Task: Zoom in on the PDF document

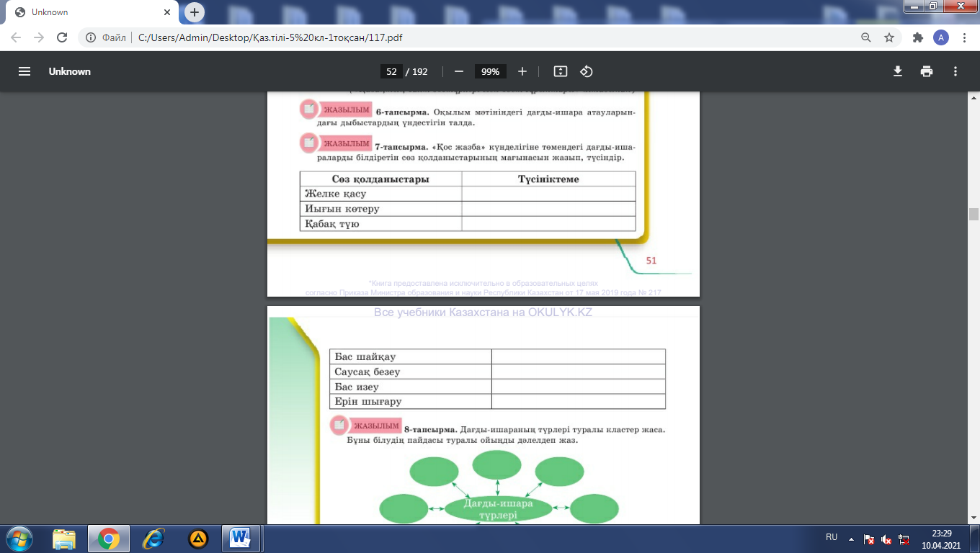Action: (522, 71)
